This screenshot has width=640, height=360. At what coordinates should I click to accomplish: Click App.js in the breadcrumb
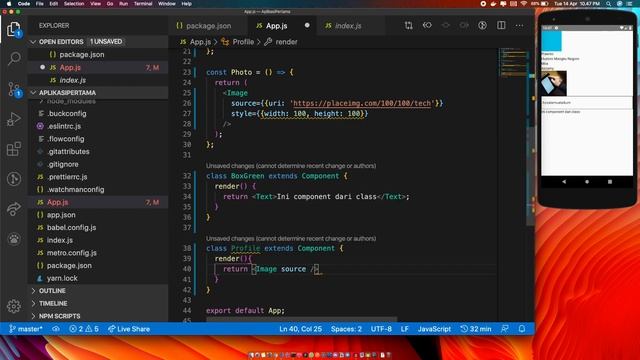(196, 42)
